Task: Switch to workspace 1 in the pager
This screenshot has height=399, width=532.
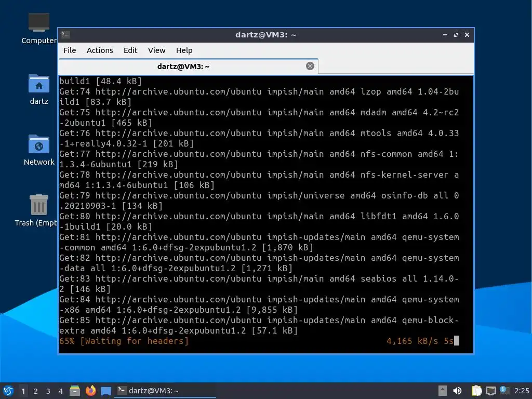Action: point(23,391)
